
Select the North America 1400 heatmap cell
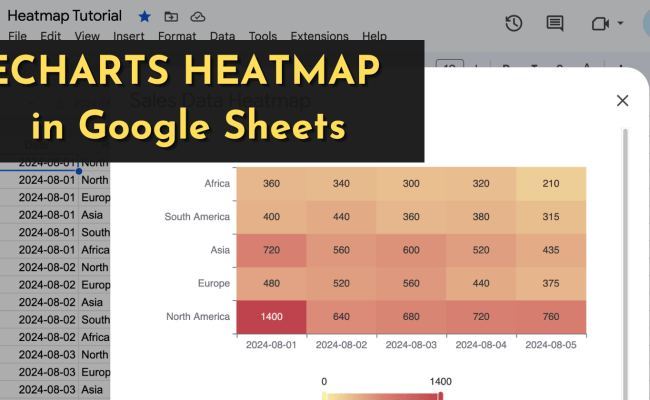[x=272, y=317]
